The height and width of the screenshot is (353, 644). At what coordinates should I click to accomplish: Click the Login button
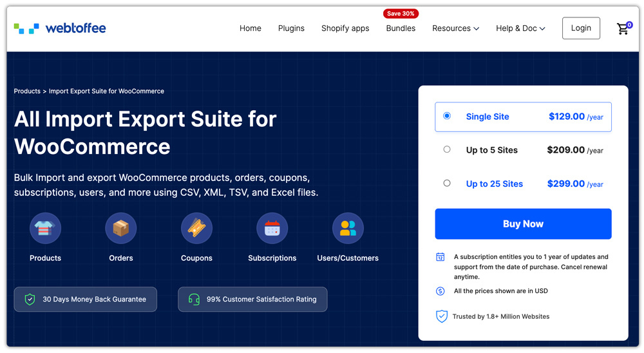(581, 28)
